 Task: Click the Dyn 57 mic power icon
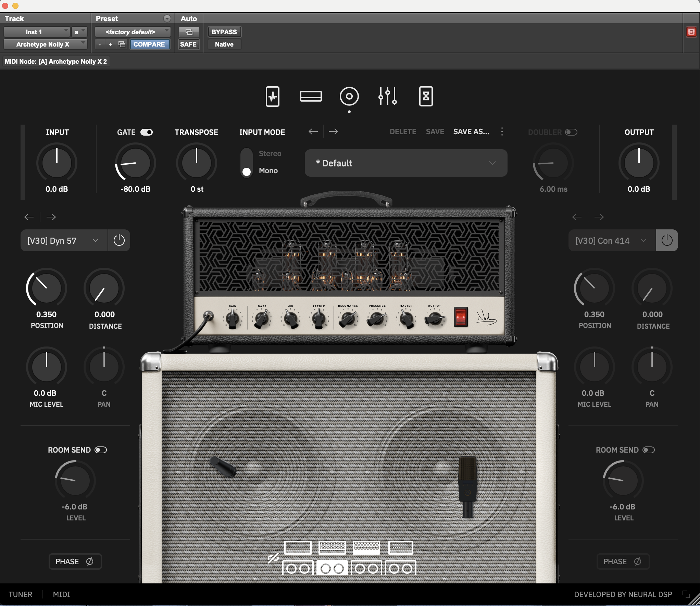[119, 240]
